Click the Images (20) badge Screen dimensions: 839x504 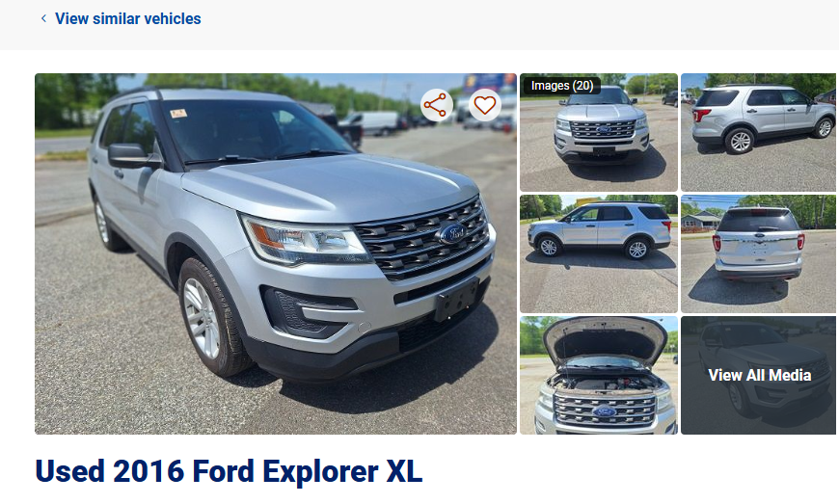pos(562,86)
